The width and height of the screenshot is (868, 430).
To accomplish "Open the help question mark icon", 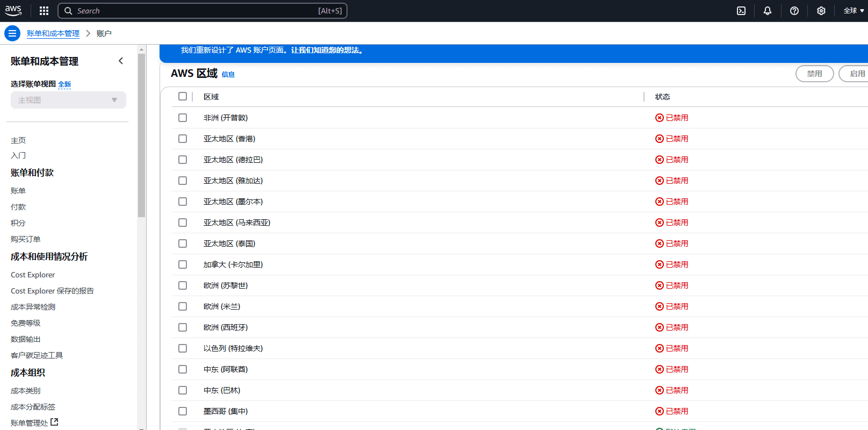I will point(794,11).
